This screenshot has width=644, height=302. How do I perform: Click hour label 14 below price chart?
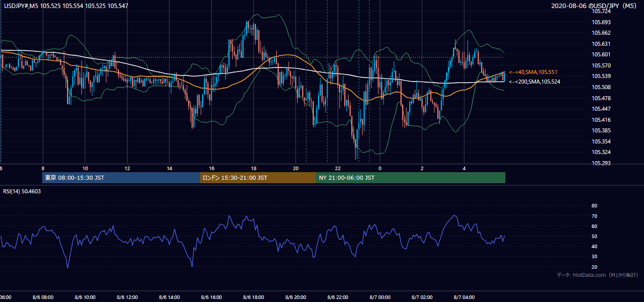(x=169, y=168)
